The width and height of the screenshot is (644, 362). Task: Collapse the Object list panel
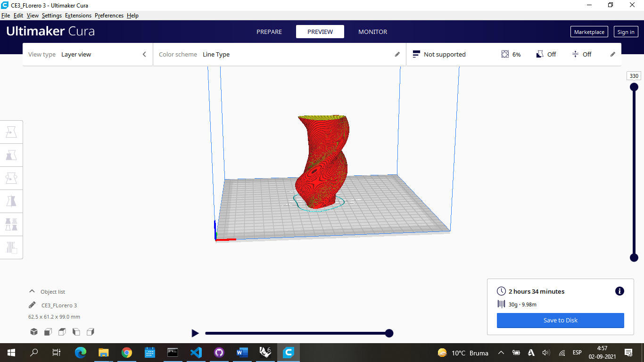tap(32, 291)
